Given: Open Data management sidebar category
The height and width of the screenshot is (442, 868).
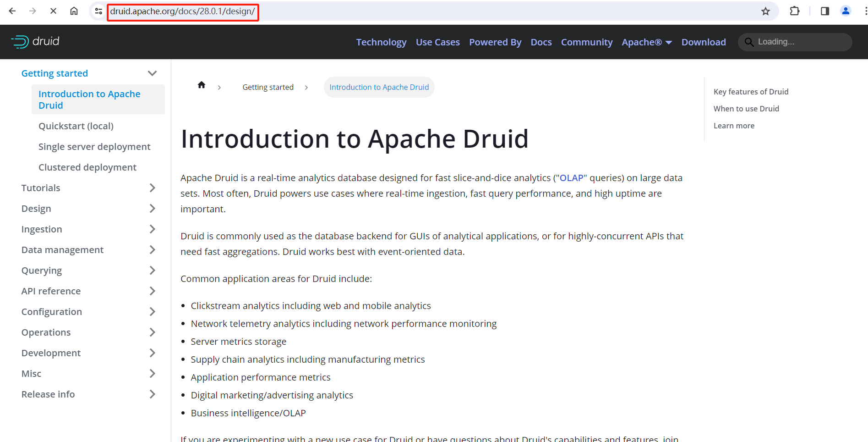Looking at the screenshot, I should click(62, 250).
